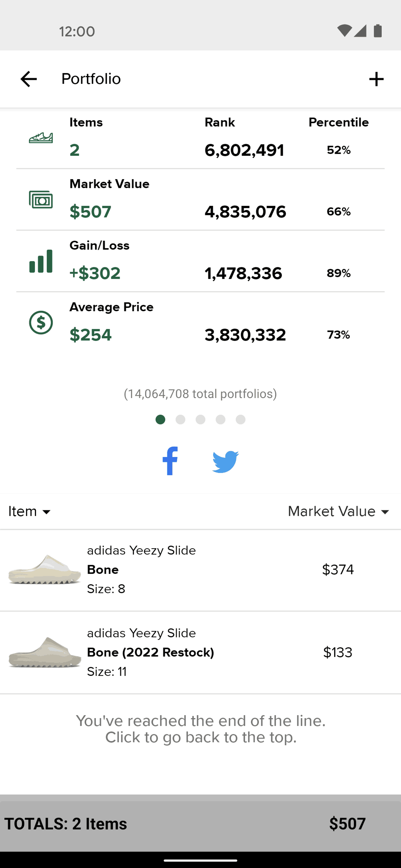
Task: Click the rank value 1,478,336
Action: point(243,273)
